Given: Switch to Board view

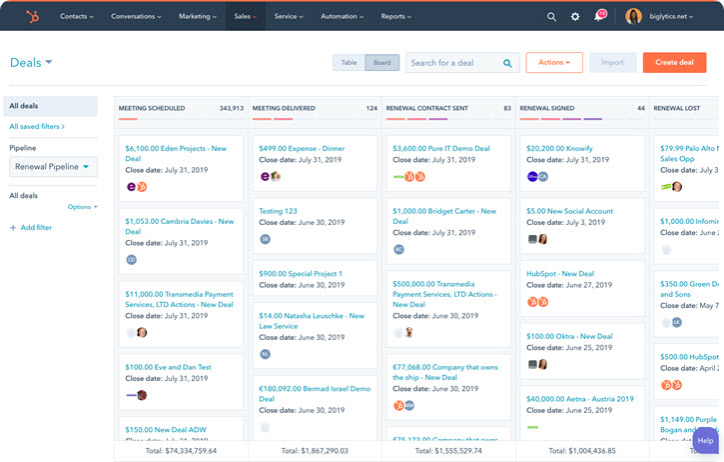Looking at the screenshot, I should point(382,63).
